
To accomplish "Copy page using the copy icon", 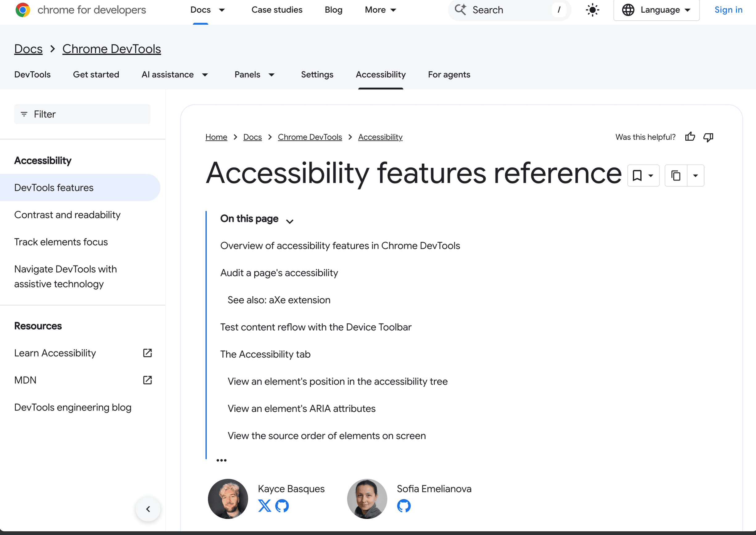I will 676,175.
